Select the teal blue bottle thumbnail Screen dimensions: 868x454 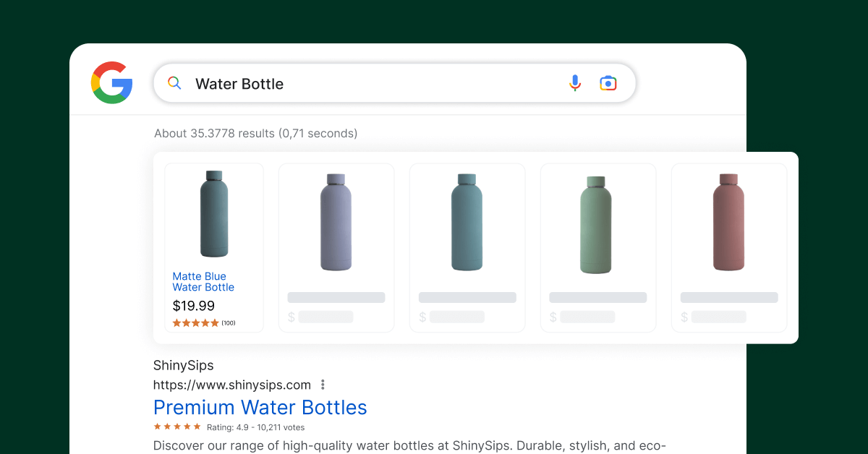[467, 223]
